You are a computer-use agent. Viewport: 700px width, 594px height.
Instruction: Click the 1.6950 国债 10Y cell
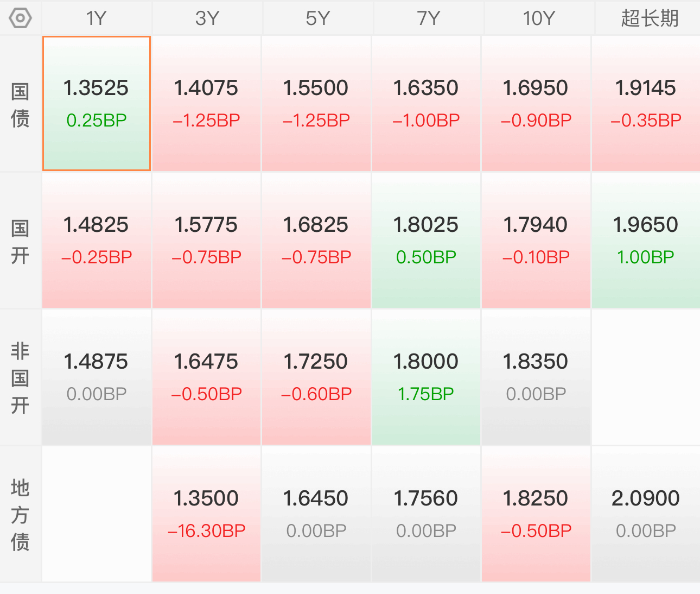(536, 104)
